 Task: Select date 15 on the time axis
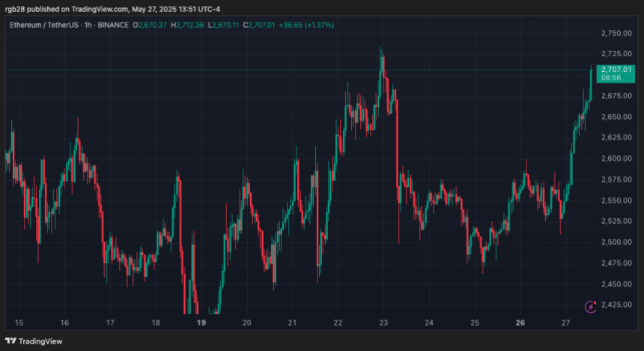[x=19, y=323]
